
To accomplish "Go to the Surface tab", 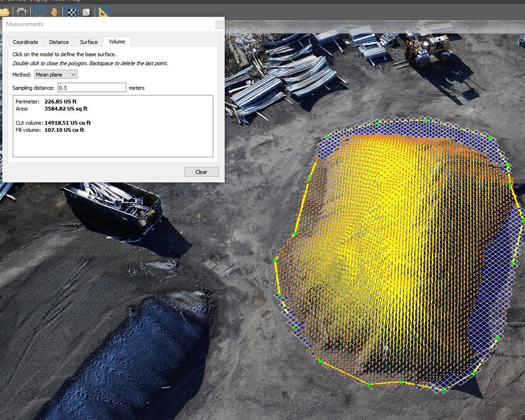I will 88,42.
